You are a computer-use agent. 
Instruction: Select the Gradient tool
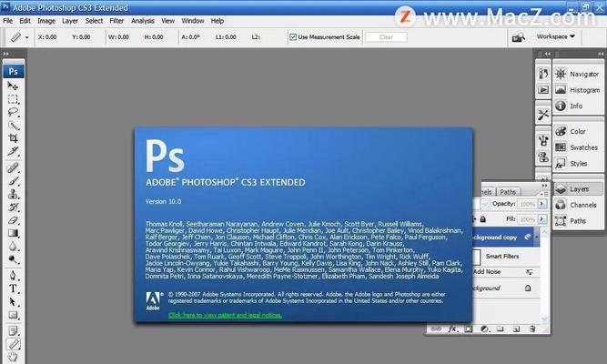[x=13, y=233]
